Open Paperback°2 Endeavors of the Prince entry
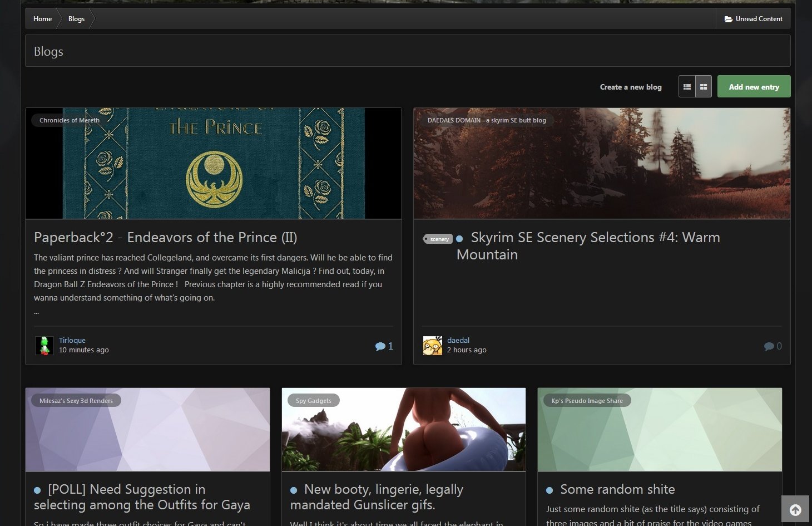 (166, 238)
